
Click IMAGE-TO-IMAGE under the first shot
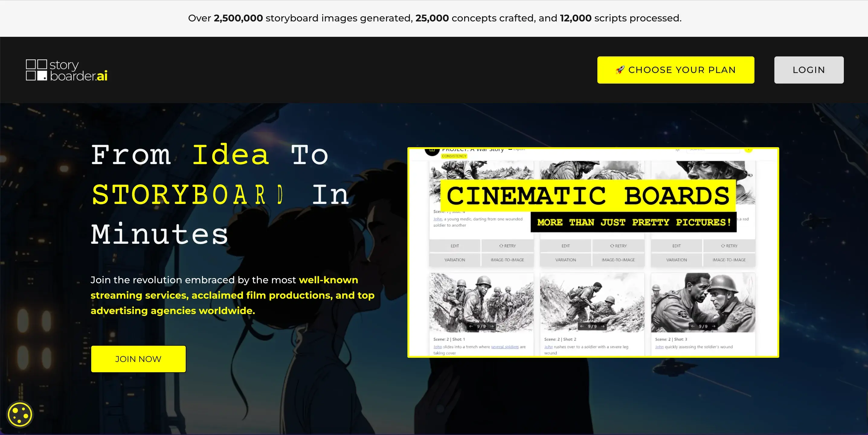tap(507, 260)
